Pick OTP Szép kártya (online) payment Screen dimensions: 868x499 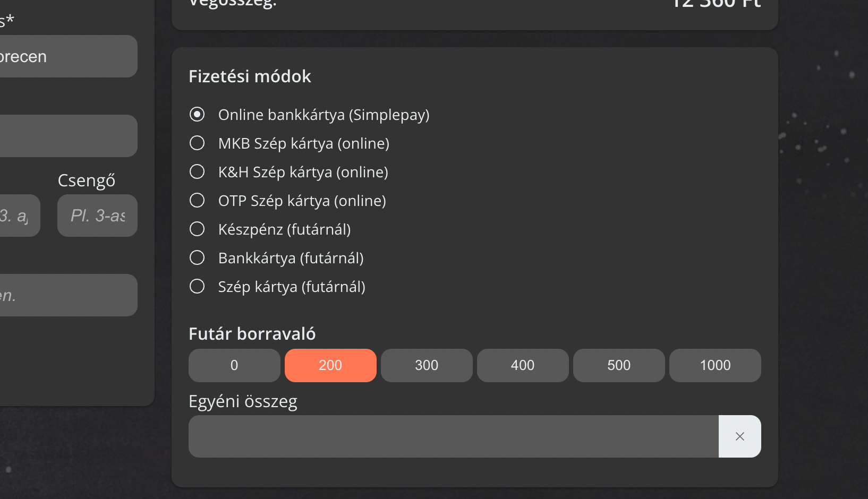coord(197,201)
